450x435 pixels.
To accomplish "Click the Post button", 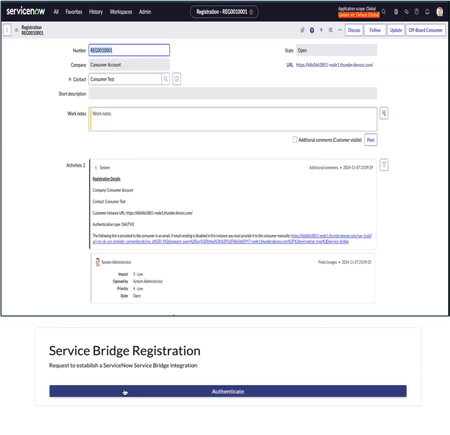I will click(x=371, y=140).
